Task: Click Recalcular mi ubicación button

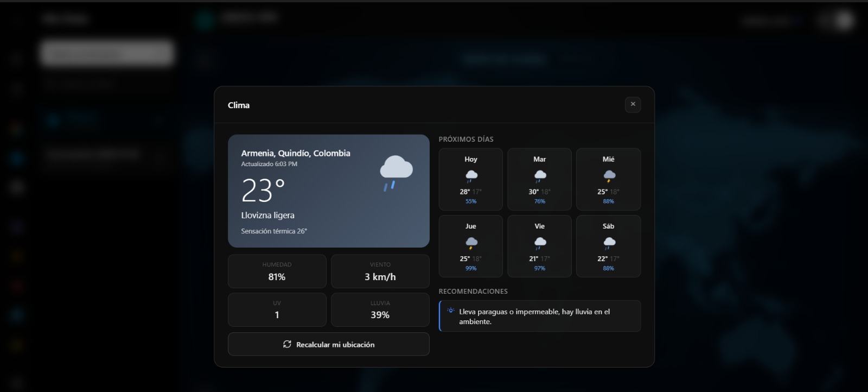Action: pos(329,344)
